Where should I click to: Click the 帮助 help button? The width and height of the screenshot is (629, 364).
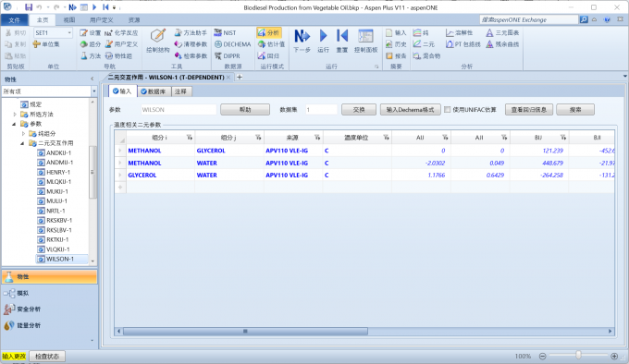pyautogui.click(x=245, y=110)
